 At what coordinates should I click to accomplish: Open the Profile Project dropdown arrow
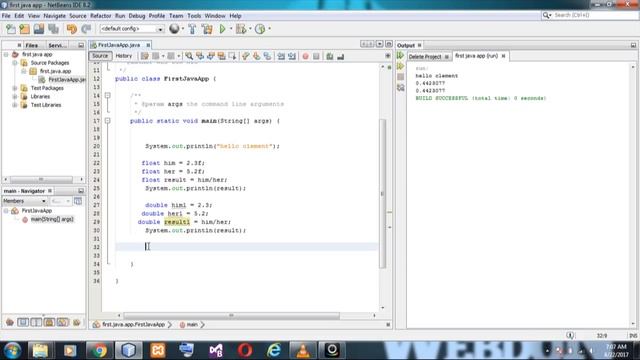[x=269, y=29]
